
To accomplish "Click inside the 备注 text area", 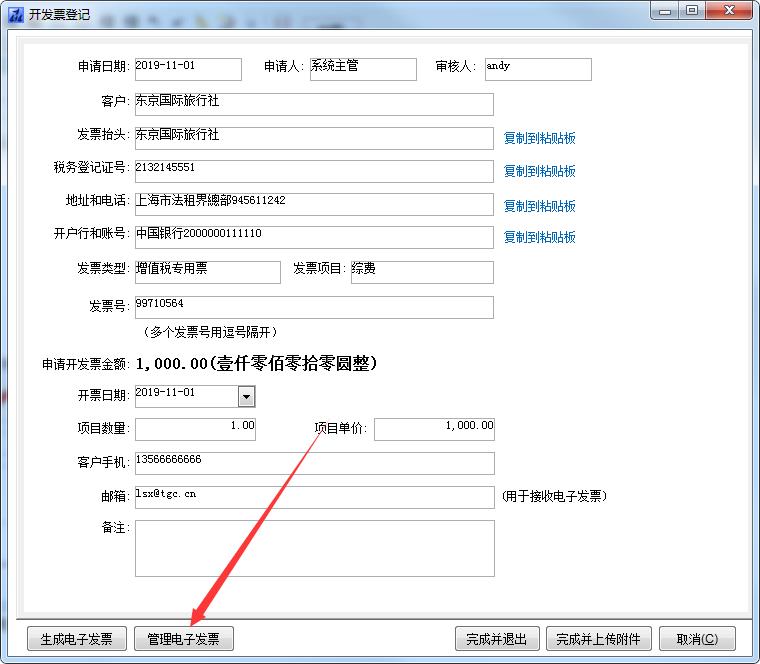I will [314, 548].
